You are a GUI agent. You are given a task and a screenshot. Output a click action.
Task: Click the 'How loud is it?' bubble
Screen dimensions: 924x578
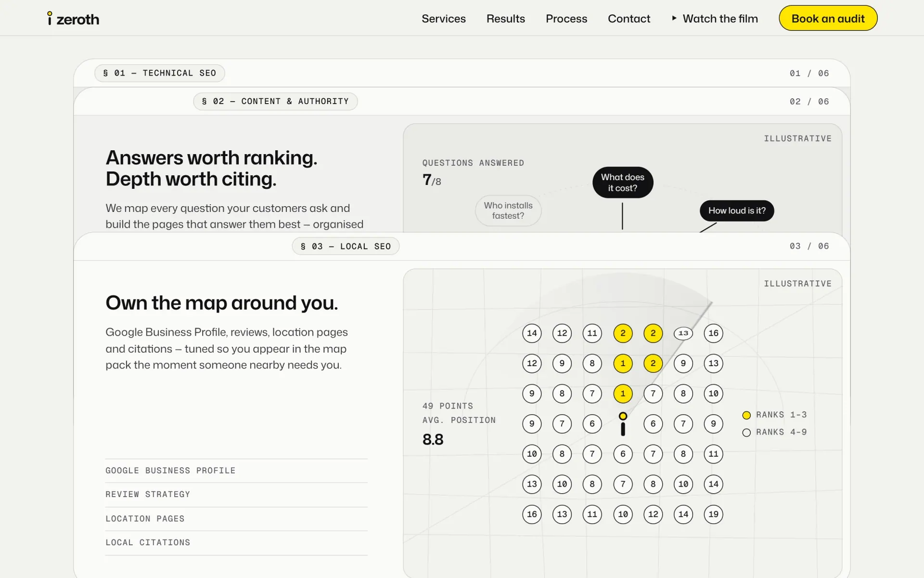(737, 211)
